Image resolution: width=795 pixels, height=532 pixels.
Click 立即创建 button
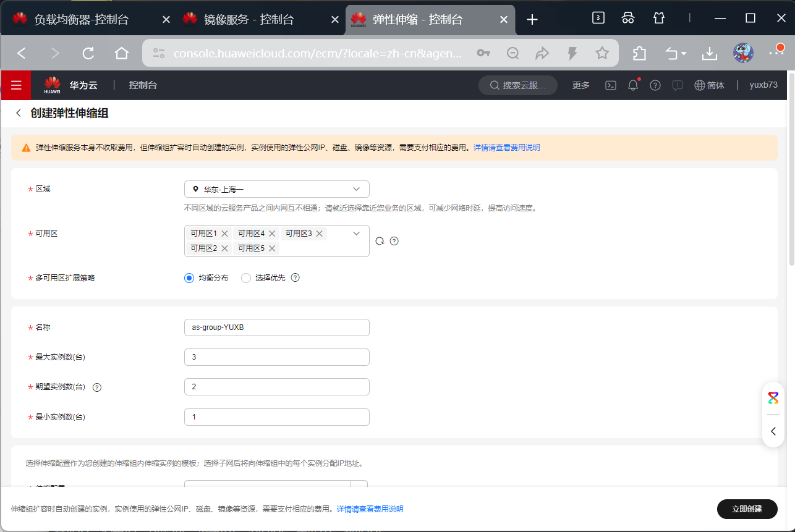click(x=747, y=509)
